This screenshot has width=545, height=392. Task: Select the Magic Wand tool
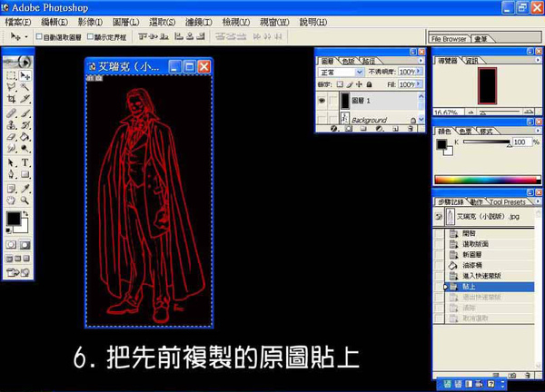click(25, 87)
